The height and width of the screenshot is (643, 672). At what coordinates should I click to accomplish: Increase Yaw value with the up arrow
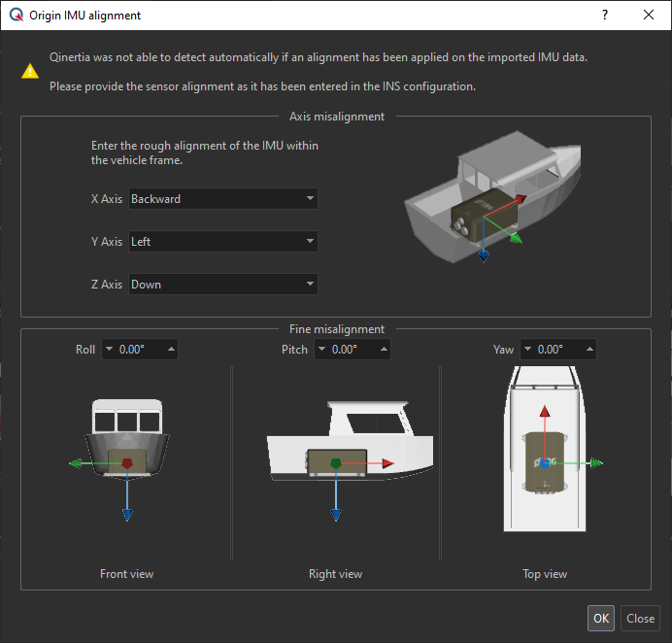click(x=589, y=350)
